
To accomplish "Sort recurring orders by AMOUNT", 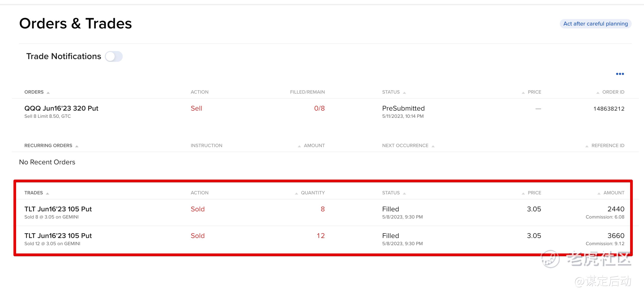I will [x=314, y=146].
